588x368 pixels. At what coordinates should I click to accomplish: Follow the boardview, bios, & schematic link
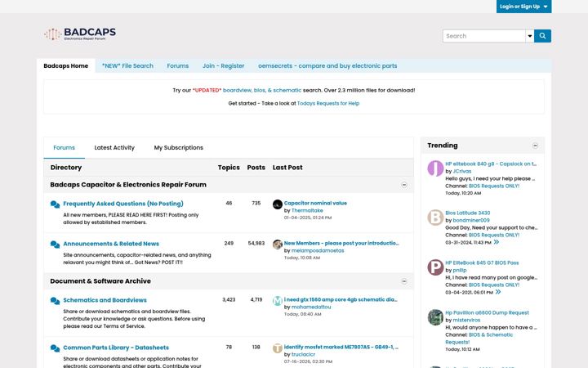(262, 90)
